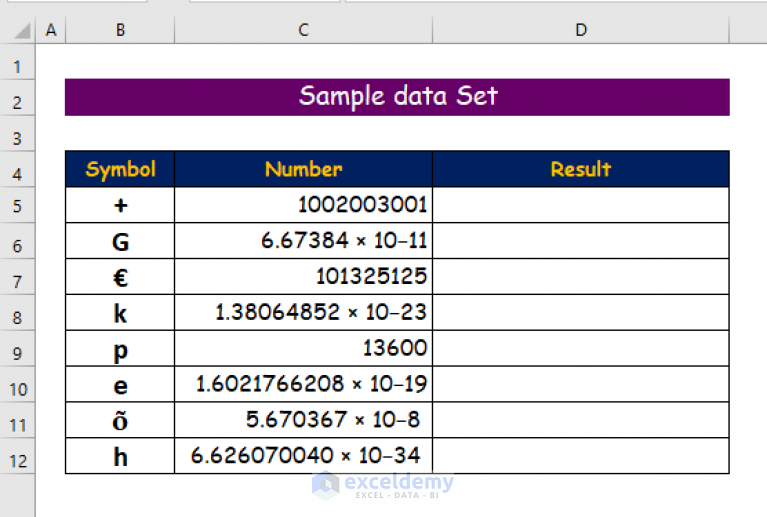Select the 'h' symbol cell
The height and width of the screenshot is (517, 767).
tap(120, 455)
